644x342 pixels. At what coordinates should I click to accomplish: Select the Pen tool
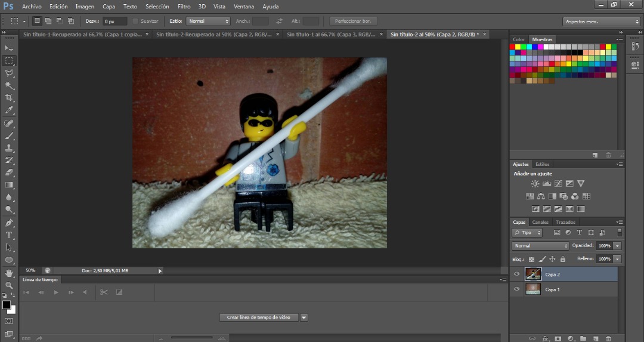[9, 223]
